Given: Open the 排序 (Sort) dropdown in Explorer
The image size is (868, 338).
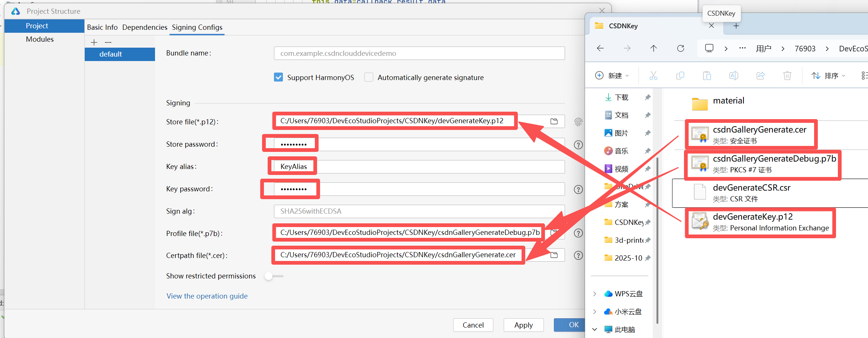Looking at the screenshot, I should point(828,76).
